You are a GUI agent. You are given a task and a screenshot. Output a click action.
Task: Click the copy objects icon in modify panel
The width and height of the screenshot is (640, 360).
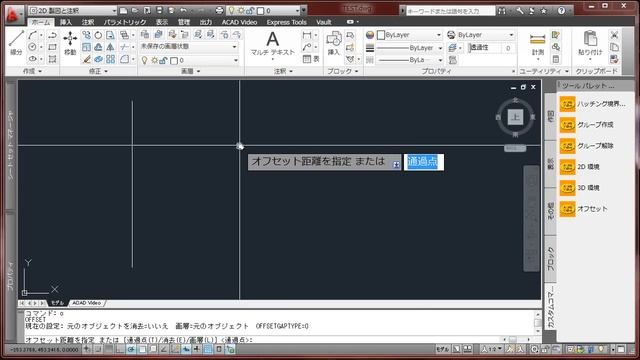pos(86,36)
